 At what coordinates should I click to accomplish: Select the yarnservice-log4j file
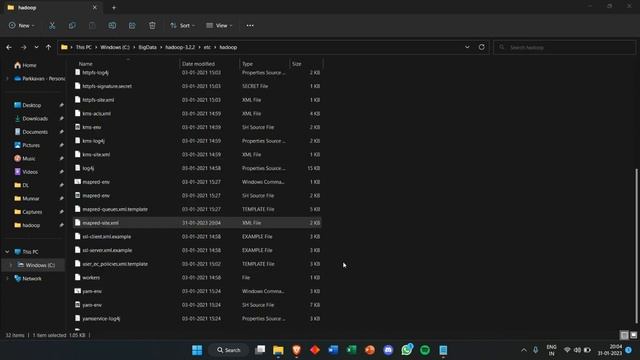[x=197, y=319]
